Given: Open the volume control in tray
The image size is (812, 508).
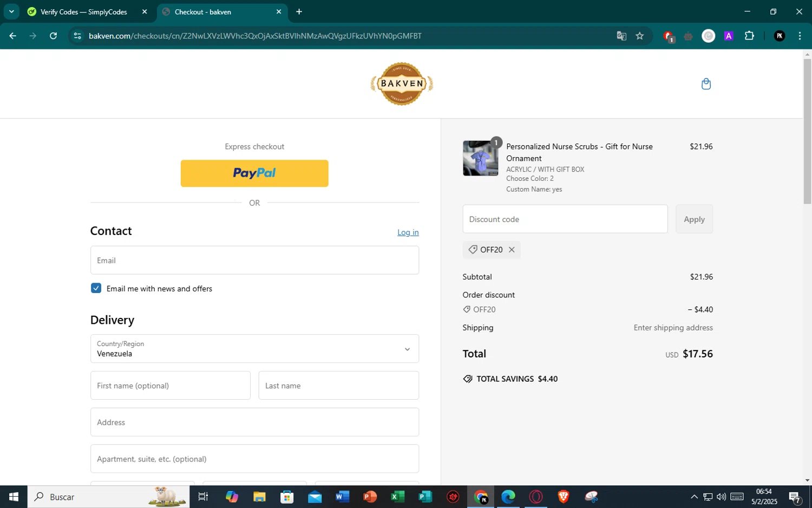Looking at the screenshot, I should [x=721, y=497].
